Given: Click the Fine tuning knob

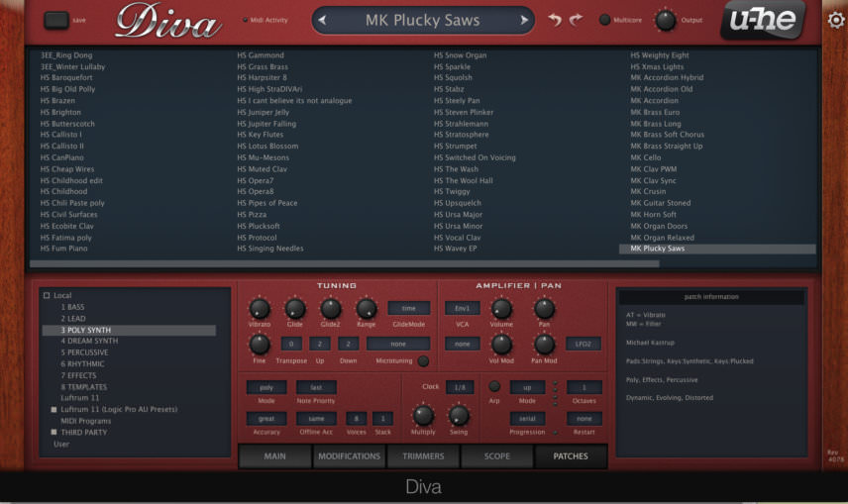Looking at the screenshot, I should (x=259, y=345).
